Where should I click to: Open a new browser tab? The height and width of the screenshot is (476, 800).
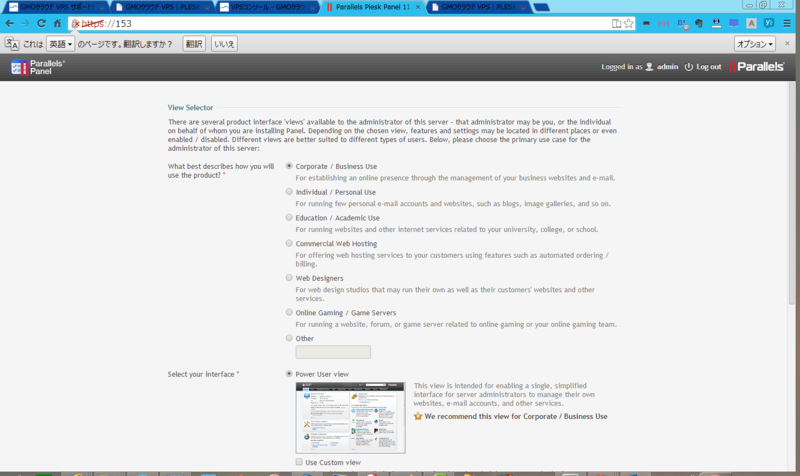[x=541, y=7]
